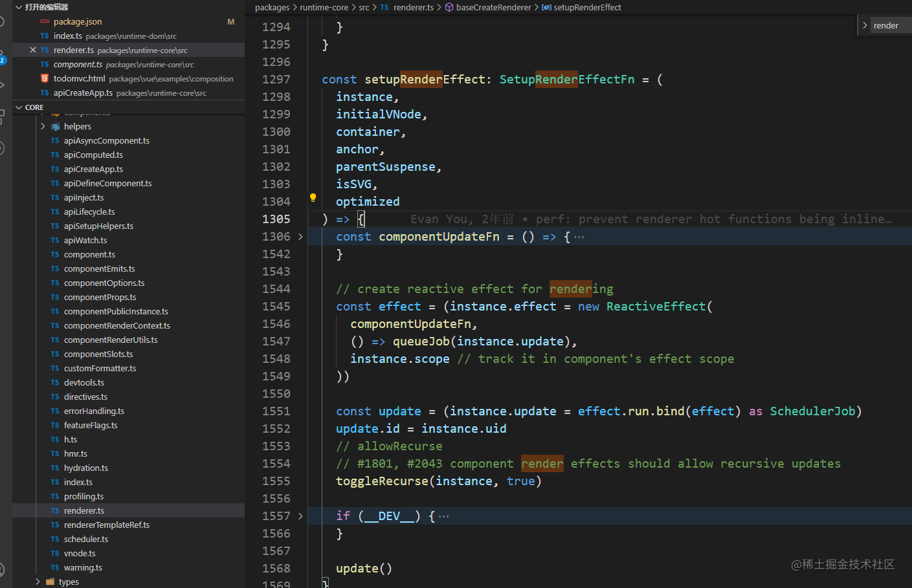This screenshot has width=912, height=588.
Task: Expand the helpers folder chevron
Action: click(x=43, y=127)
